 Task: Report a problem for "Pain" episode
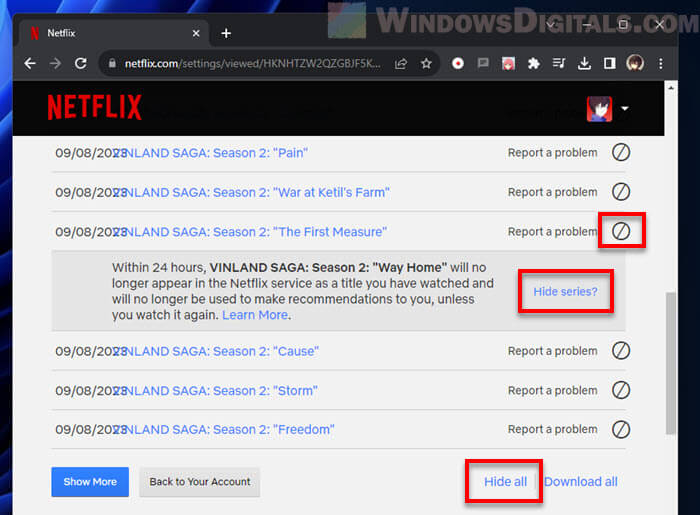pyautogui.click(x=552, y=153)
